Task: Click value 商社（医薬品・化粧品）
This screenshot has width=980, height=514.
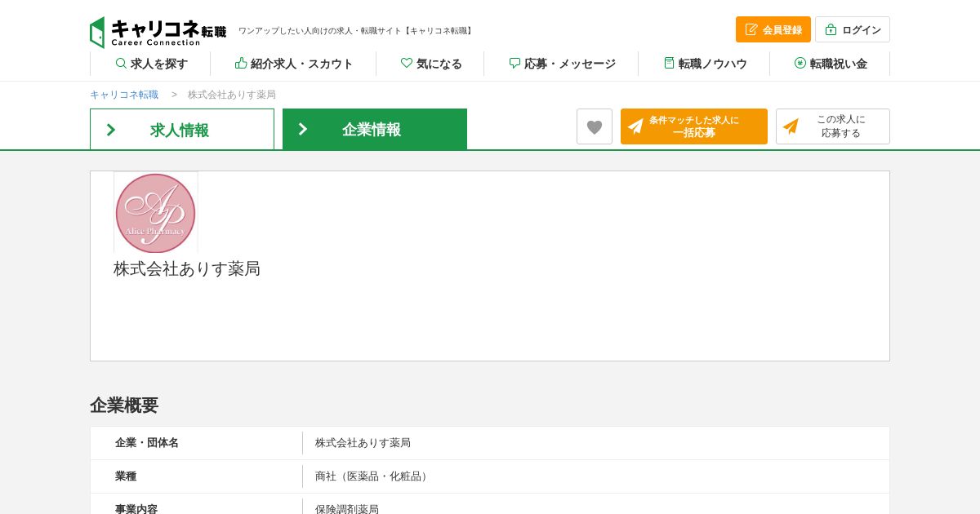Action: pyautogui.click(x=373, y=476)
